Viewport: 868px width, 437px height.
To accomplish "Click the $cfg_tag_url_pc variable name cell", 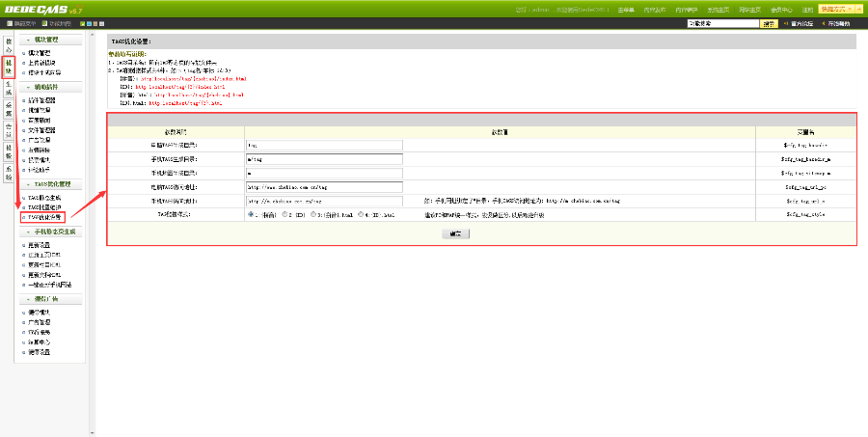I will click(805, 187).
